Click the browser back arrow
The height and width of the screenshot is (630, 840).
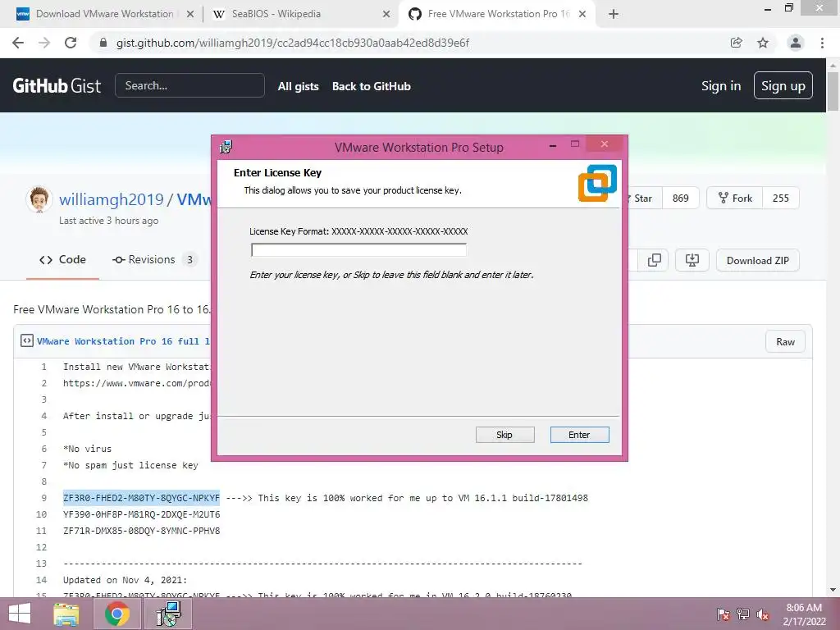click(18, 43)
